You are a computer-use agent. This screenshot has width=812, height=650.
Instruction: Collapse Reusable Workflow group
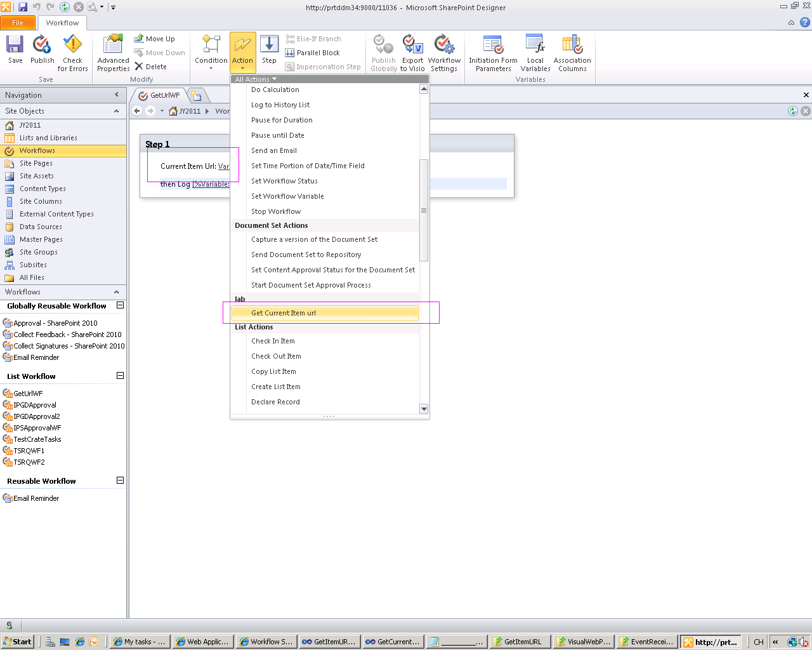click(120, 481)
